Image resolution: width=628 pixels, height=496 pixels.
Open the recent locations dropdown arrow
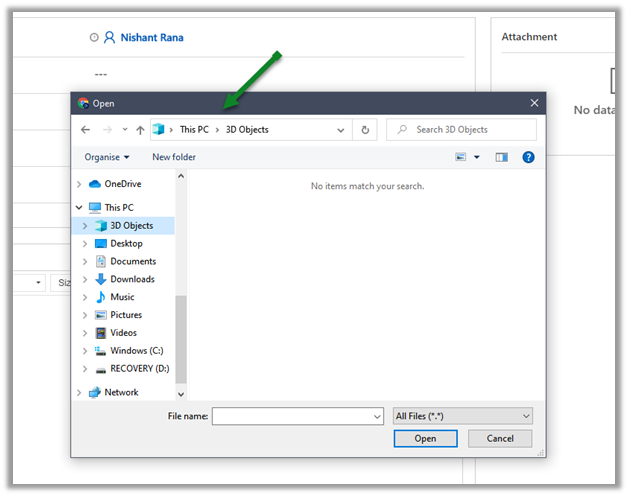pyautogui.click(x=124, y=130)
